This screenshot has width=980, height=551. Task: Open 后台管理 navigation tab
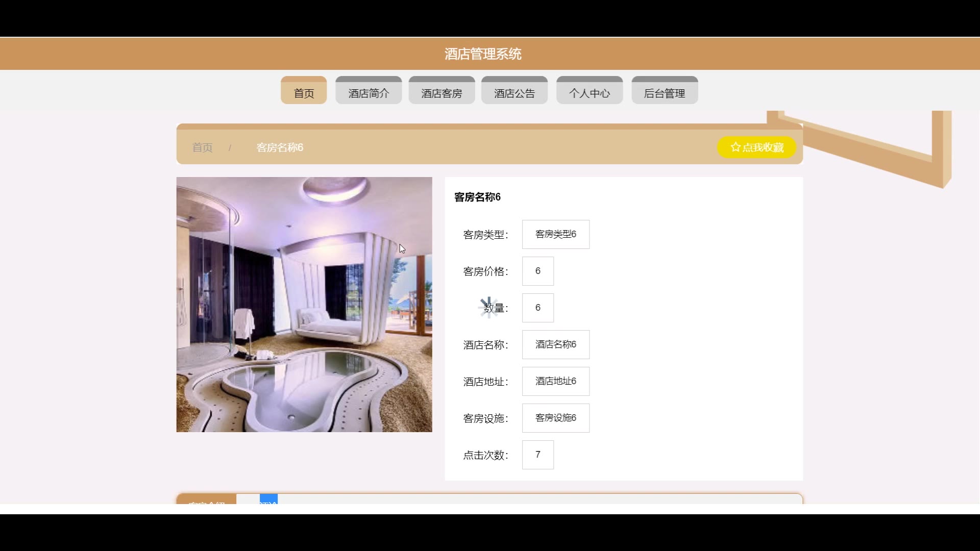point(664,93)
